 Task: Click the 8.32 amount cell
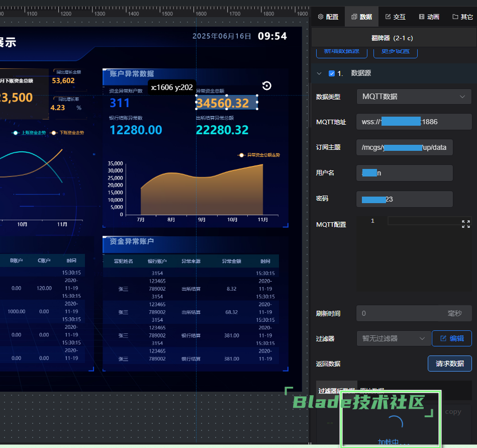pyautogui.click(x=232, y=289)
